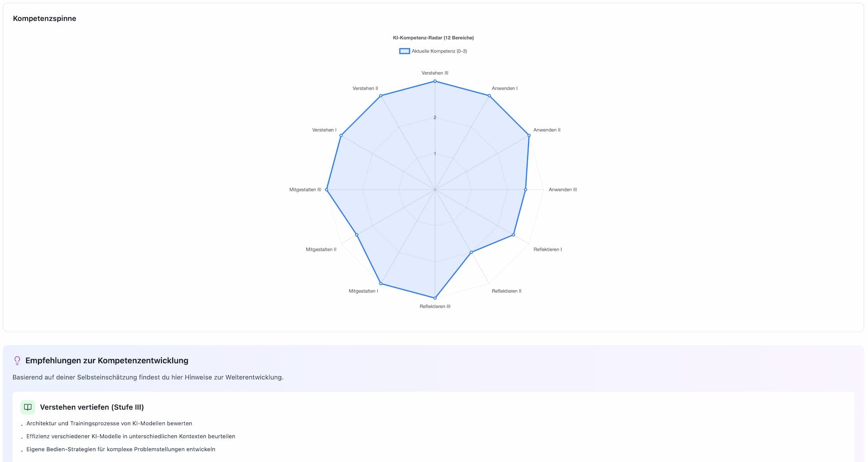Select the Anwenden III data point on the radar
868x462 pixels.
pyautogui.click(x=525, y=190)
